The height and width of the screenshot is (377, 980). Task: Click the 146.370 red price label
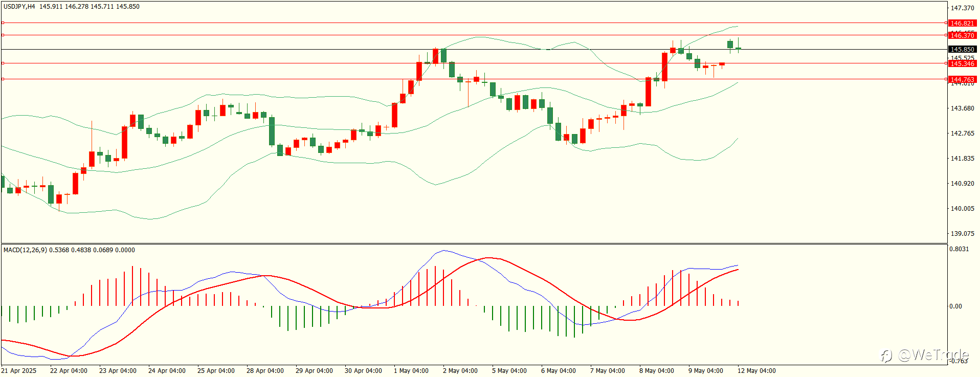(x=962, y=35)
